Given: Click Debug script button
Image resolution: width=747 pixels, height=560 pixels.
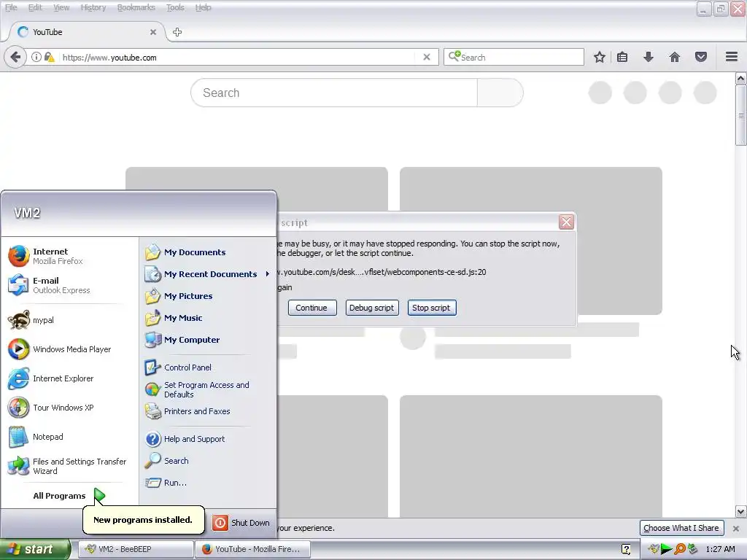Looking at the screenshot, I should pyautogui.click(x=371, y=308).
